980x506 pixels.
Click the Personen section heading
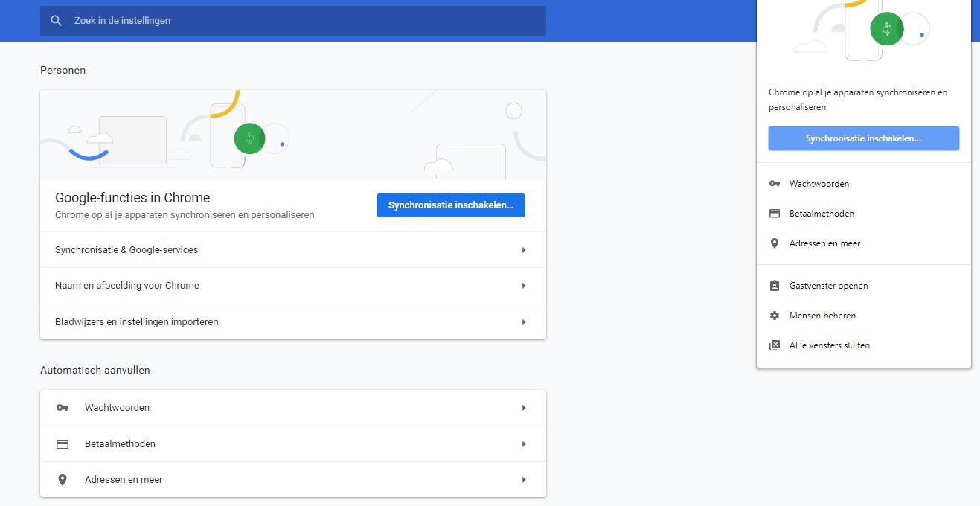coord(63,71)
